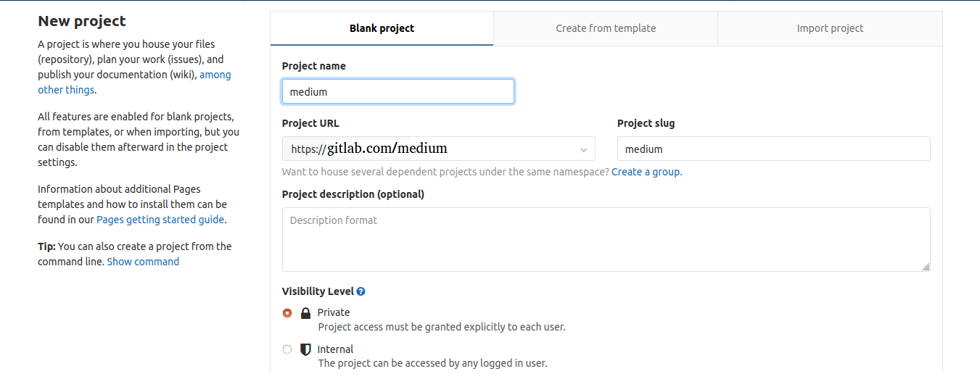Screen dimensions: 980x374
Task: Click into the Project slug field
Action: [x=773, y=149]
